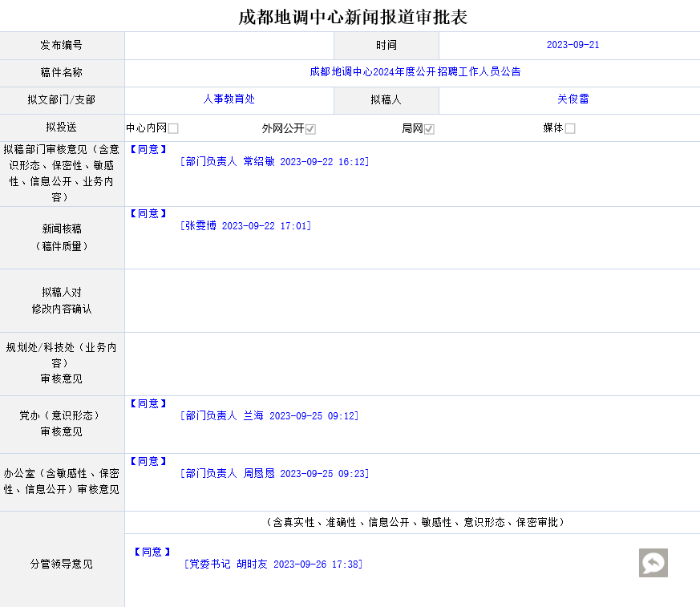Click the 人事教育处 department value
The width and height of the screenshot is (700, 607).
229,99
